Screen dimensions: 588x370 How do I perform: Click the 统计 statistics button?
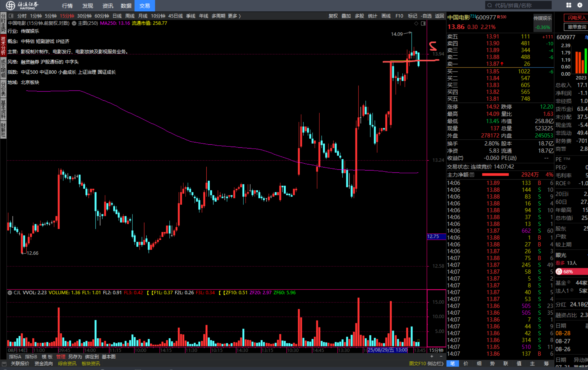tap(372, 16)
